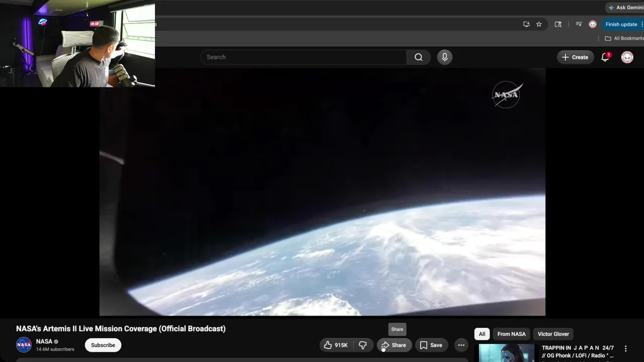
Task: Click the 14.6M subscribers text
Action: pos(55,349)
